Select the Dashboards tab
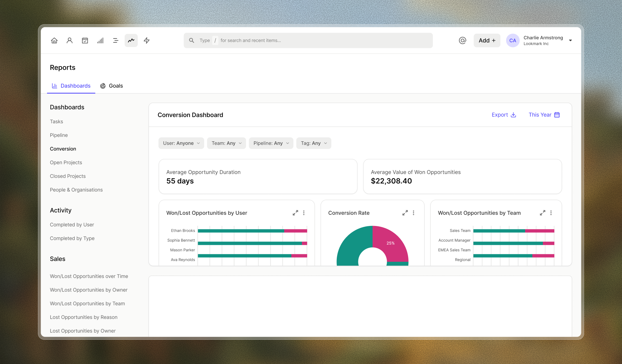The width and height of the screenshot is (622, 364). [71, 86]
